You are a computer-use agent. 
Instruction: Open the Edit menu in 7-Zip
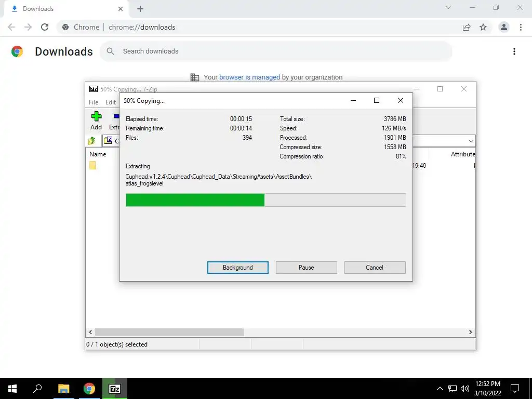pyautogui.click(x=111, y=102)
